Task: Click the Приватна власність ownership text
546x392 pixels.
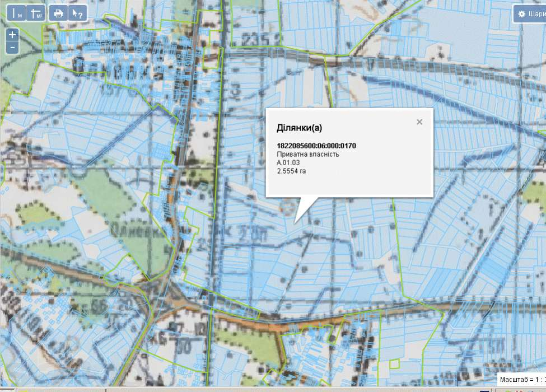Action: click(308, 155)
